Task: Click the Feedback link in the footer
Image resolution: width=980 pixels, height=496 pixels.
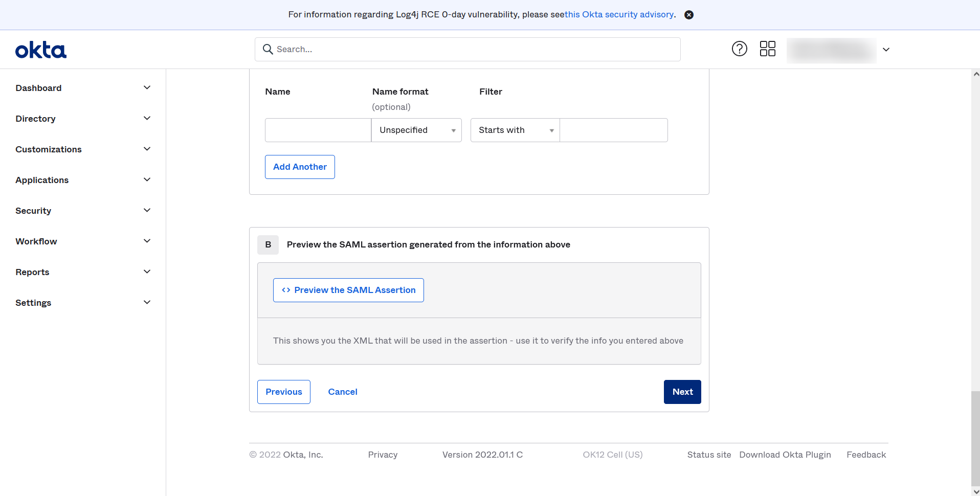Action: pos(866,454)
